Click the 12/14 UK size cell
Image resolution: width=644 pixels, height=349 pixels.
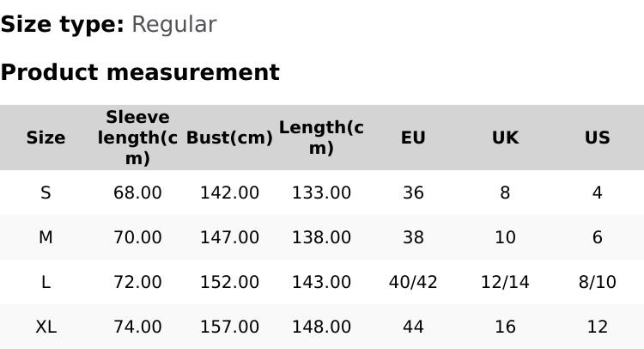click(x=505, y=282)
